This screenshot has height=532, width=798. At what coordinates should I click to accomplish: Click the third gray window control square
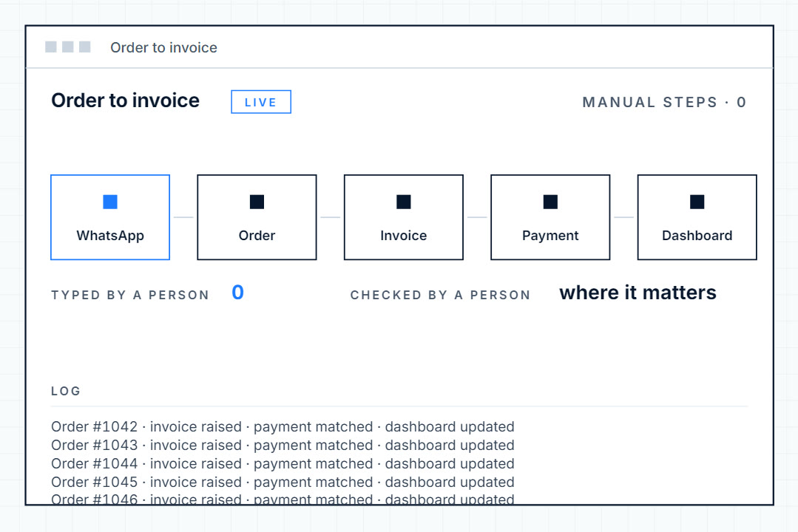pyautogui.click(x=85, y=47)
